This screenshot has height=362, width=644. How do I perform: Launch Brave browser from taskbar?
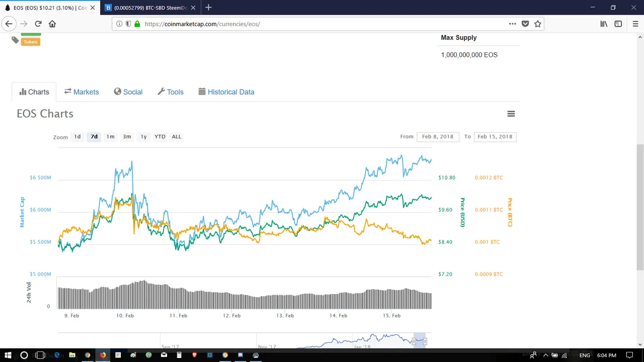(195, 355)
